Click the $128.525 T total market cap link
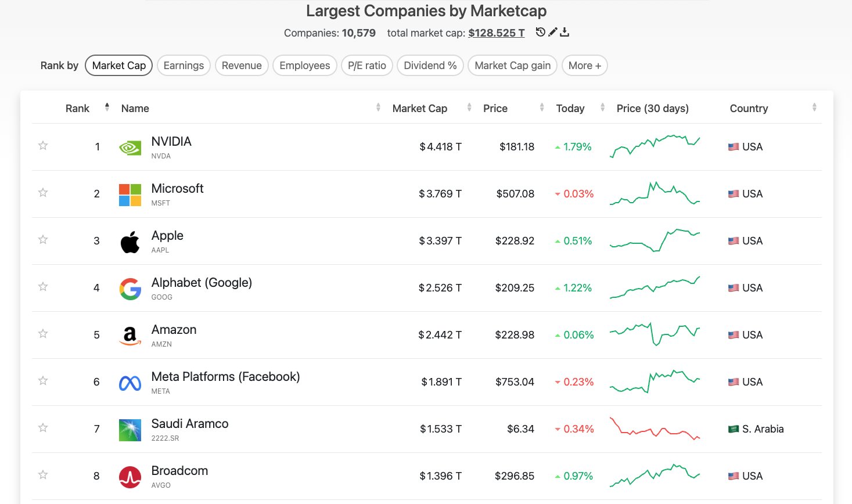852x504 pixels. (x=497, y=33)
